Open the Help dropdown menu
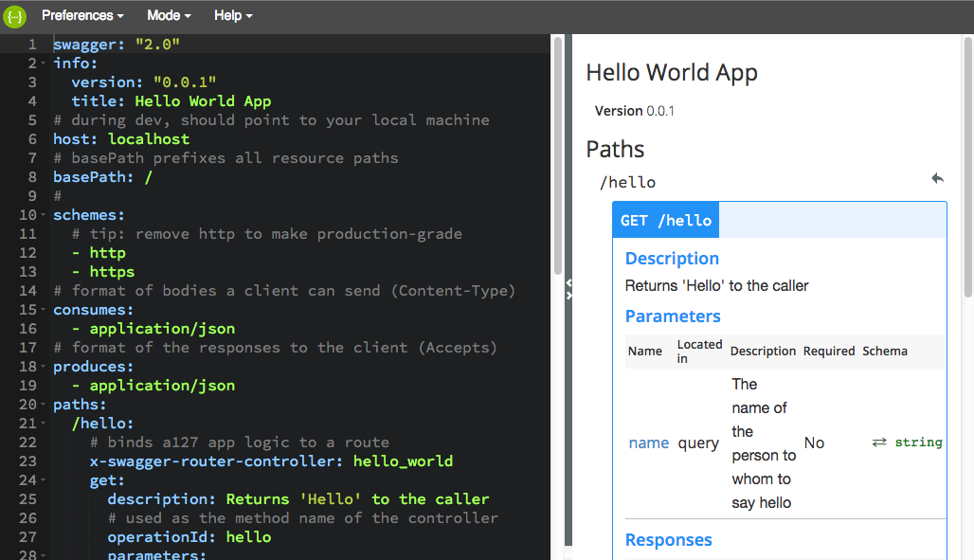Viewport: 974px width, 560px height. click(x=233, y=16)
